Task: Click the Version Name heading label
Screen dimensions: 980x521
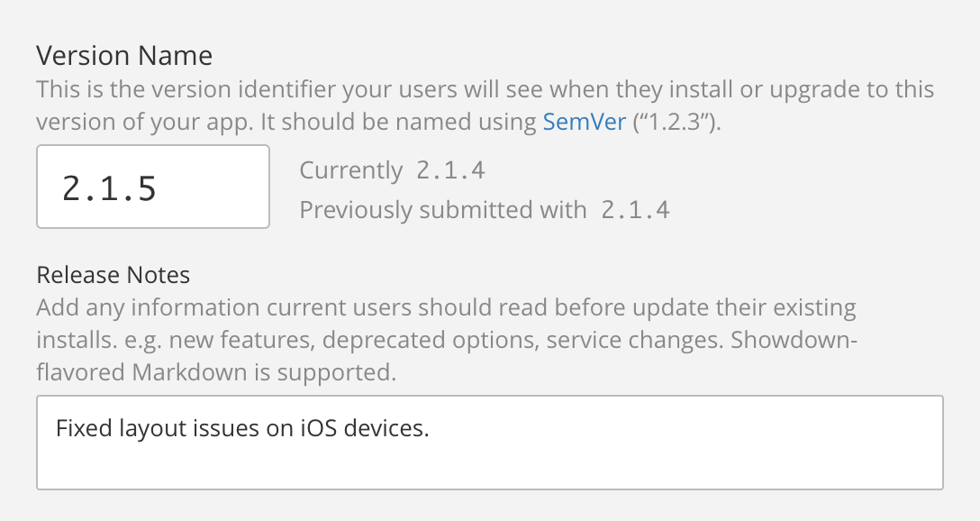Action: pyautogui.click(x=124, y=56)
